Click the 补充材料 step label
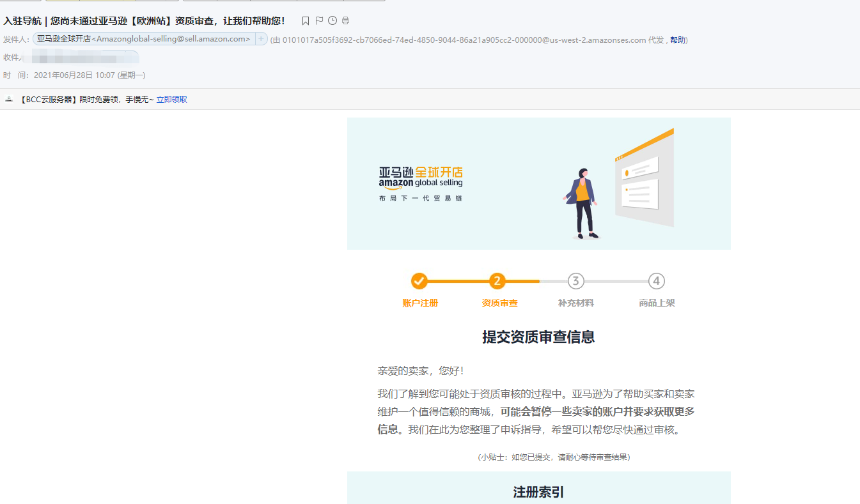This screenshot has height=504, width=860. pos(576,303)
